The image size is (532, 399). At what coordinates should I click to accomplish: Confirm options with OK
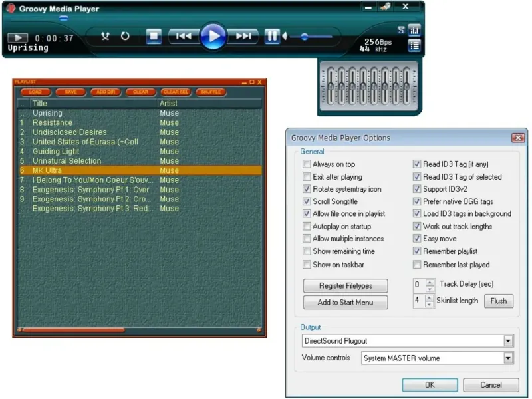(x=430, y=385)
